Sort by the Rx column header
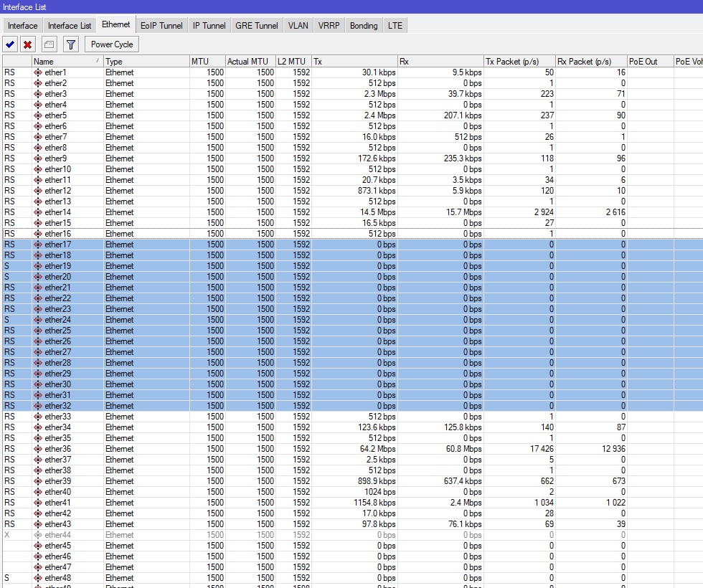Image resolution: width=703 pixels, height=588 pixels. 440,62
